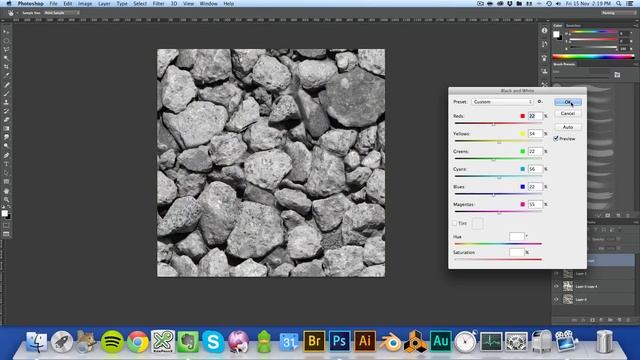Click Cancel in Black and White dialog
640x360 pixels.
pos(568,113)
